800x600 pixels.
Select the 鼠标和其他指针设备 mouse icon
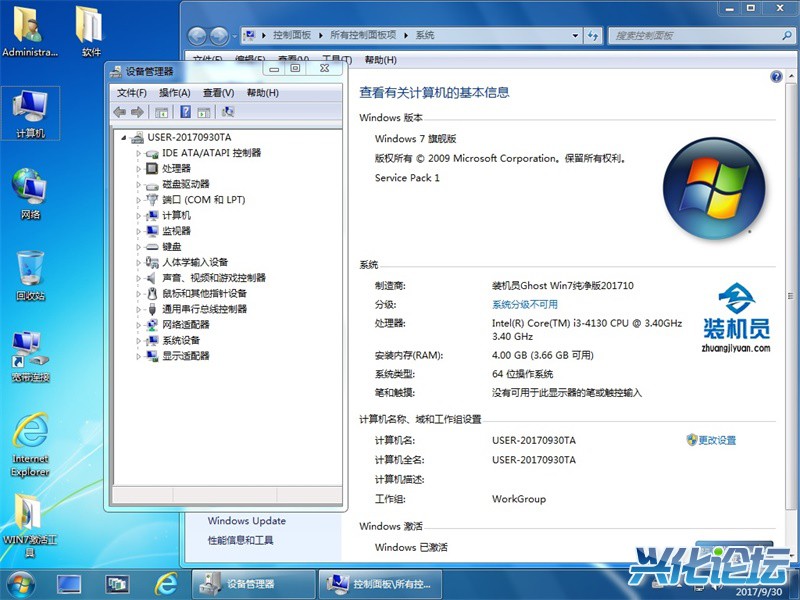coord(152,293)
